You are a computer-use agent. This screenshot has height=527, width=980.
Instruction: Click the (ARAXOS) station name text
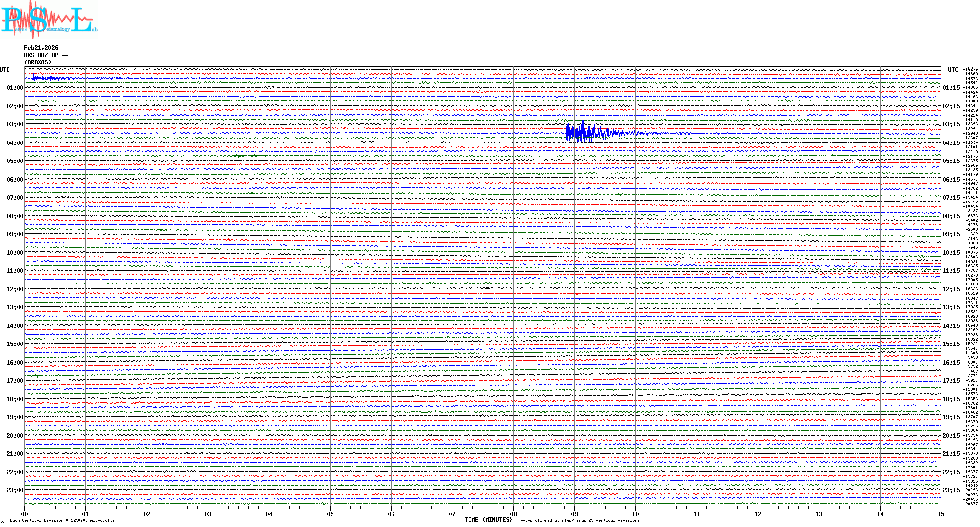point(38,62)
